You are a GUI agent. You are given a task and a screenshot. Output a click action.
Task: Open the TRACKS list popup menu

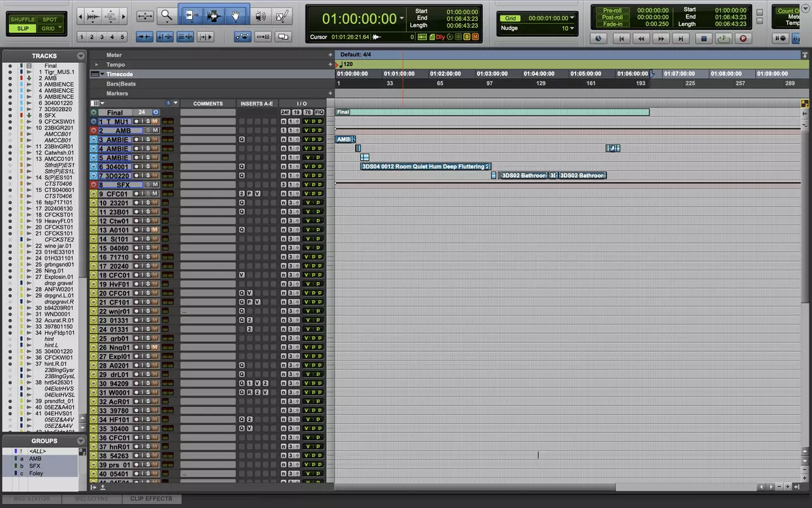pyautogui.click(x=81, y=56)
